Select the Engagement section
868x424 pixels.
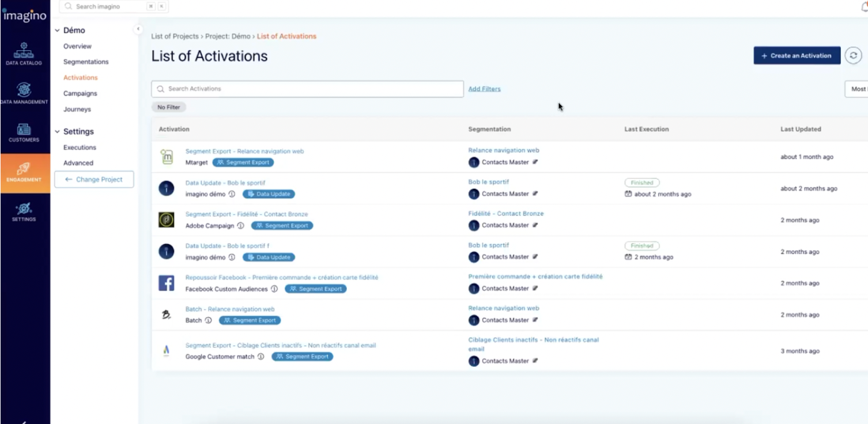tap(24, 173)
